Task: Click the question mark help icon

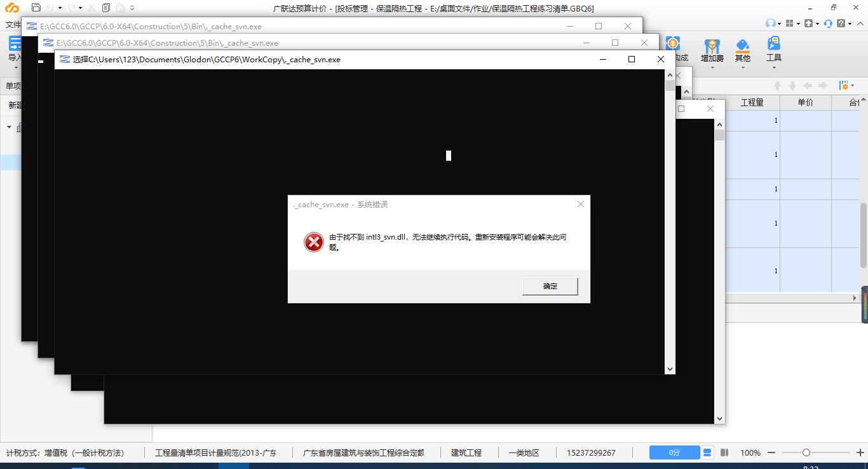Action: pos(841,24)
